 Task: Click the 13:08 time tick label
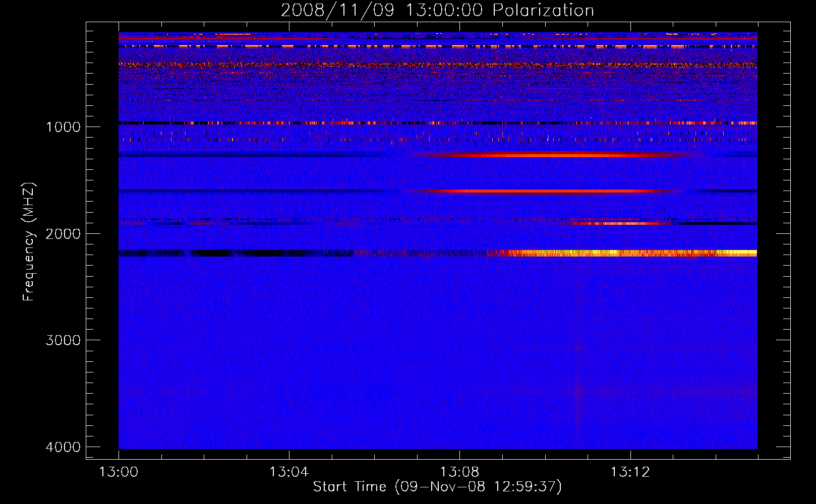click(459, 472)
